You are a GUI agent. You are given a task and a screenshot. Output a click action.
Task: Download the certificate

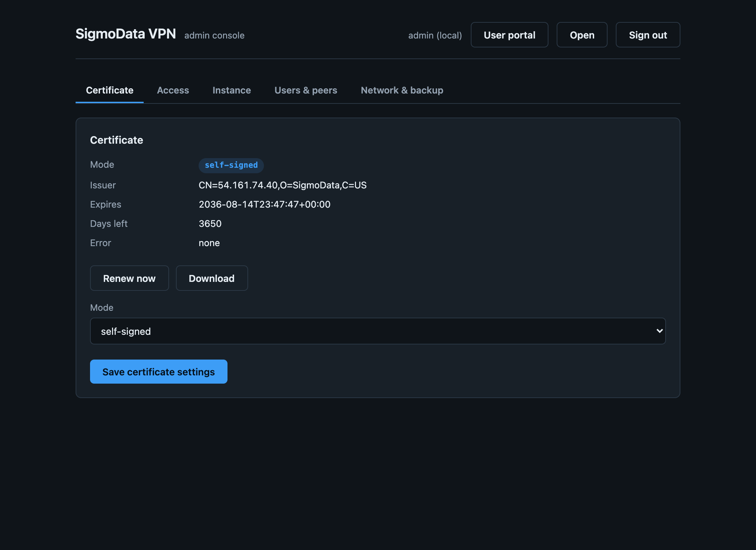click(212, 278)
